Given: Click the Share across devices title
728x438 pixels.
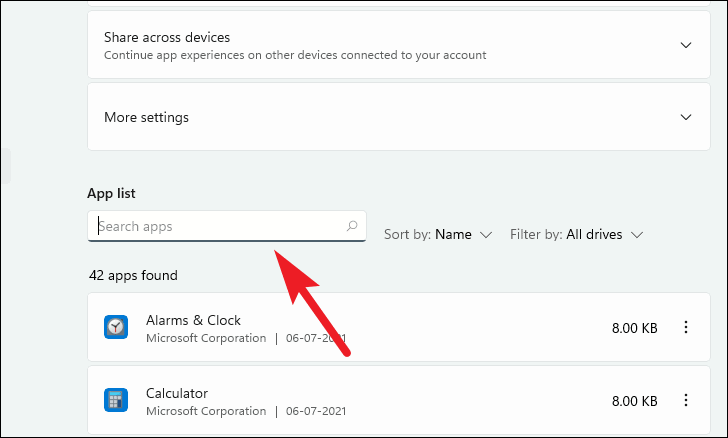Looking at the screenshot, I should 167,37.
